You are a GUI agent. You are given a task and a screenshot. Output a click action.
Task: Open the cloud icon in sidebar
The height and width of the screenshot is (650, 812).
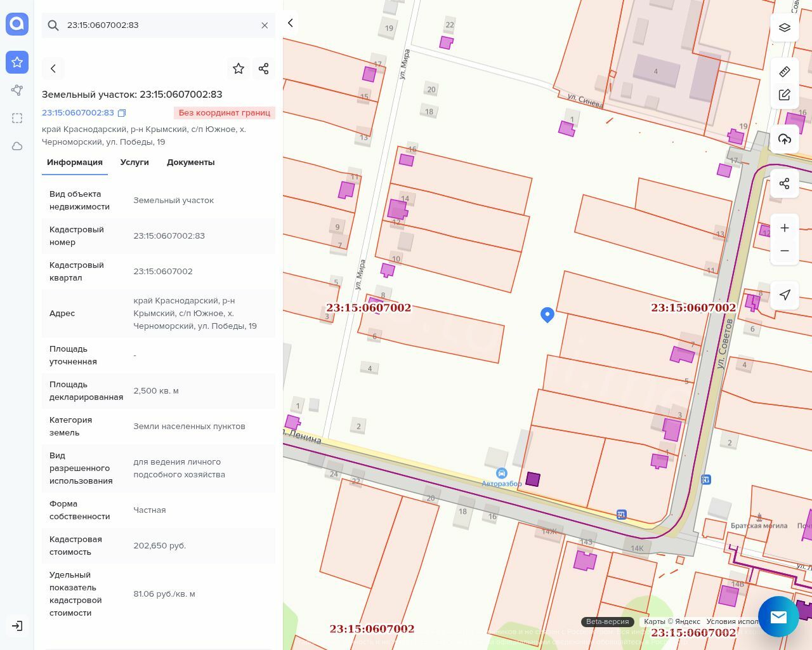click(x=17, y=146)
